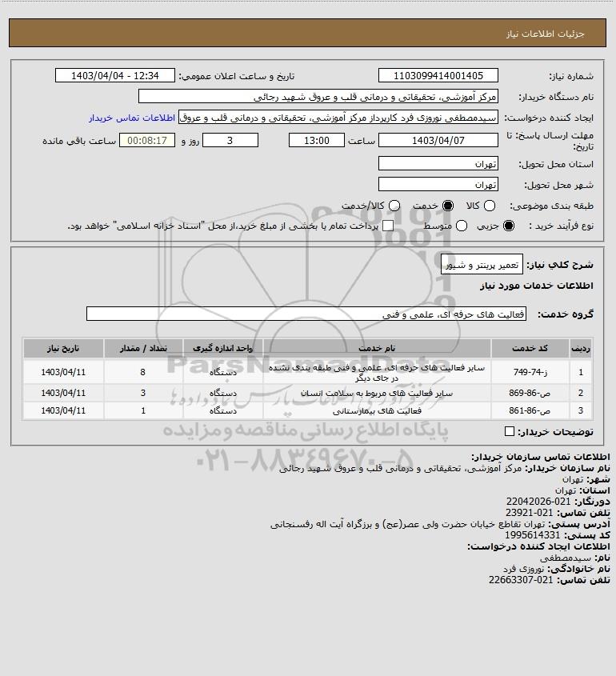Click the remaining time field 00:08:17
Image resolution: width=616 pixels, height=676 pixels.
click(x=147, y=140)
